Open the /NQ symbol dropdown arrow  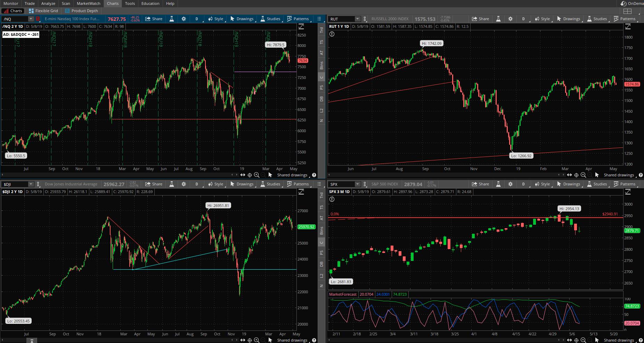coord(31,19)
